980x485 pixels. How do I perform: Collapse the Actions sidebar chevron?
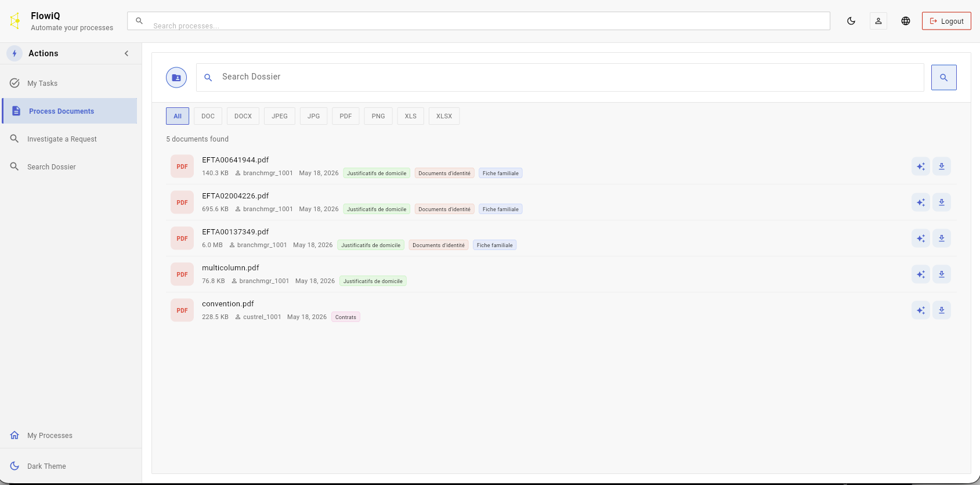click(x=126, y=53)
